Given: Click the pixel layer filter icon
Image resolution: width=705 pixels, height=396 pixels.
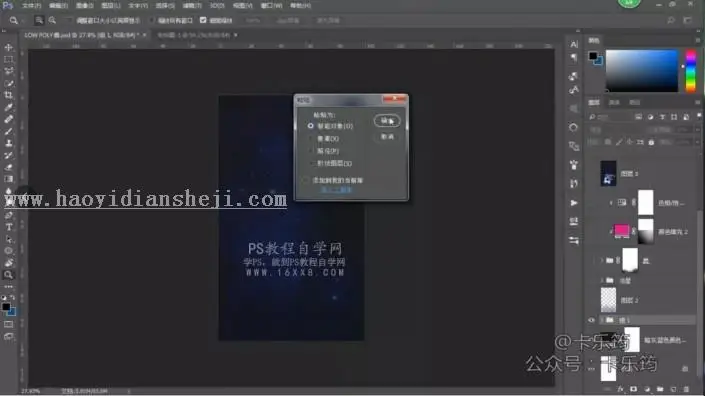Looking at the screenshot, I should [x=638, y=117].
